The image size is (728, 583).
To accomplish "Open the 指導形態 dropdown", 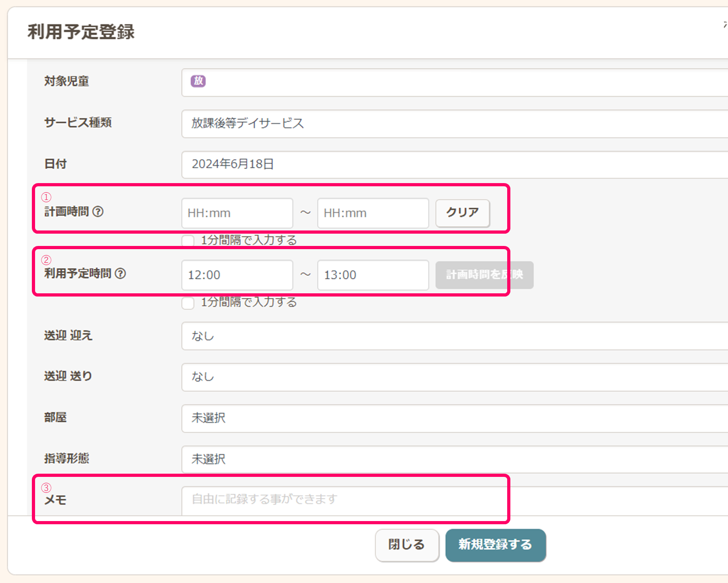I will pyautogui.click(x=454, y=459).
